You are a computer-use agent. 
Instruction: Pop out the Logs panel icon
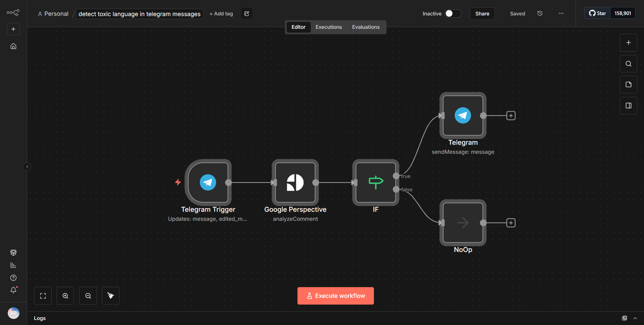(624, 318)
